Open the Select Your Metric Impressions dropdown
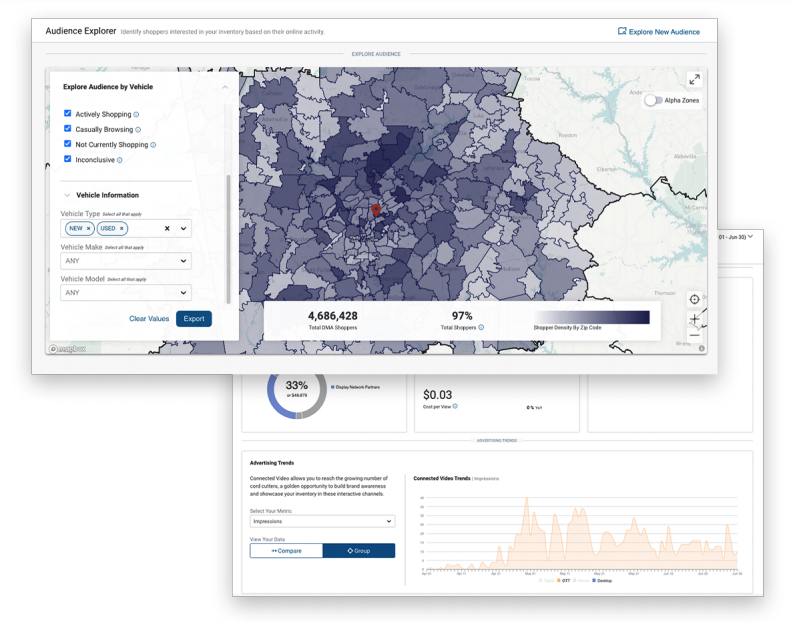The width and height of the screenshot is (793, 623). tap(322, 521)
